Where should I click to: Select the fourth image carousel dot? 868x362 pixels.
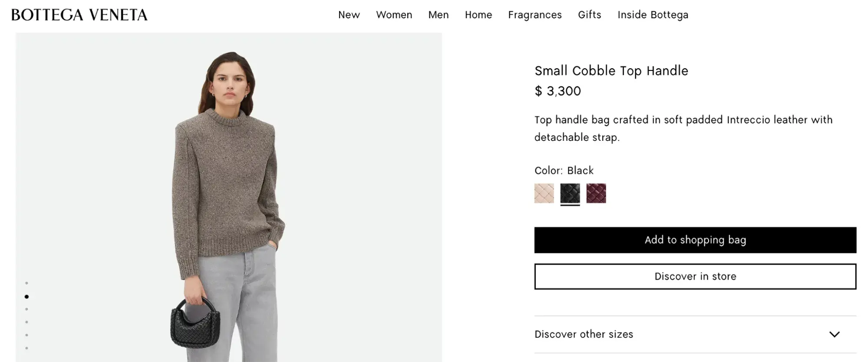[26, 322]
